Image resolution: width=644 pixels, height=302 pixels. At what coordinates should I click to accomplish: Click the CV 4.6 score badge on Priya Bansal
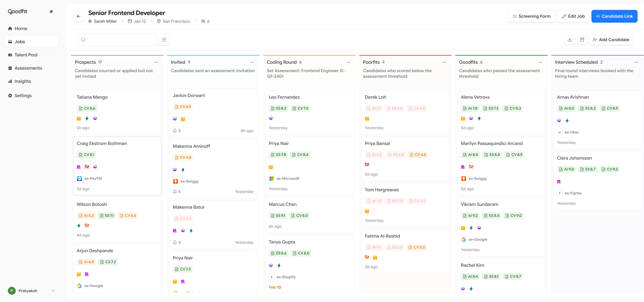click(x=417, y=155)
